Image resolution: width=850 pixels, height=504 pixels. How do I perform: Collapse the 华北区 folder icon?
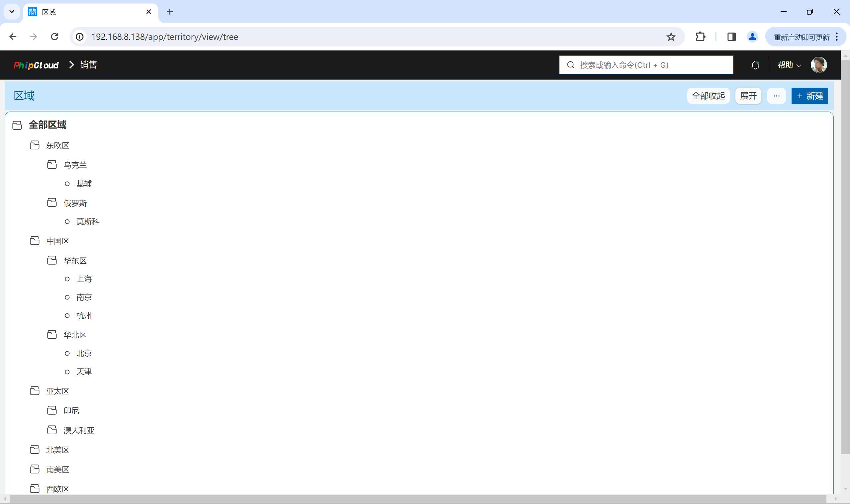click(x=52, y=335)
